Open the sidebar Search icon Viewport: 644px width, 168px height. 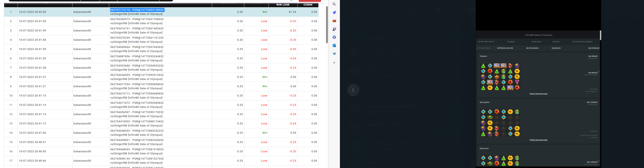(334, 4)
